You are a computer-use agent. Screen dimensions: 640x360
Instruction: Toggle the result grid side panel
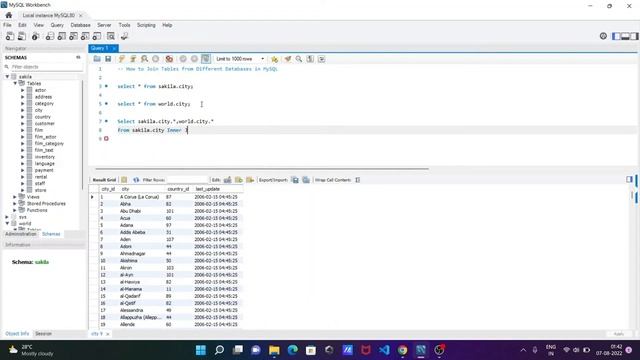point(629,179)
